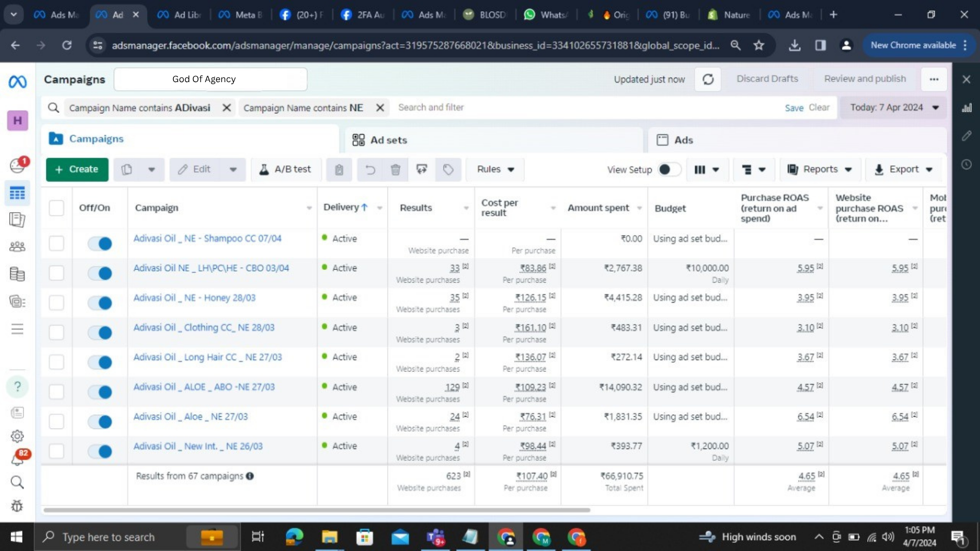Click the horizontal table scrollbar
The height and width of the screenshot is (551, 980).
click(x=316, y=510)
